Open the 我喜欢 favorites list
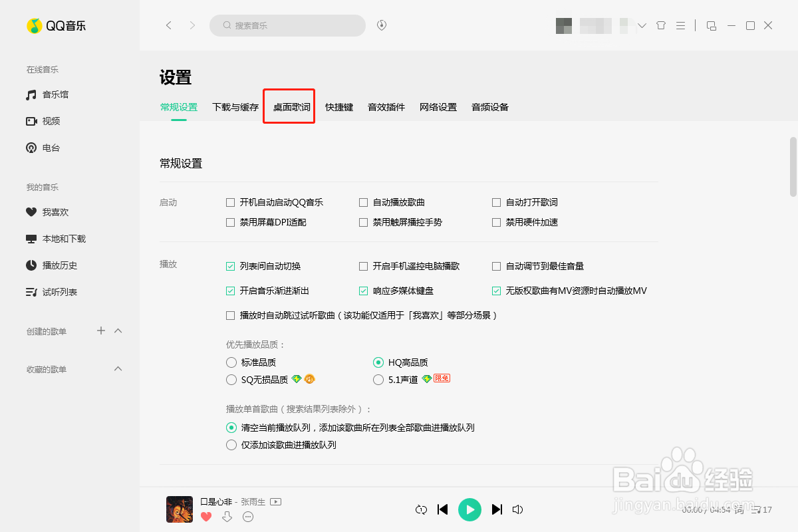The width and height of the screenshot is (798, 532). [x=52, y=211]
